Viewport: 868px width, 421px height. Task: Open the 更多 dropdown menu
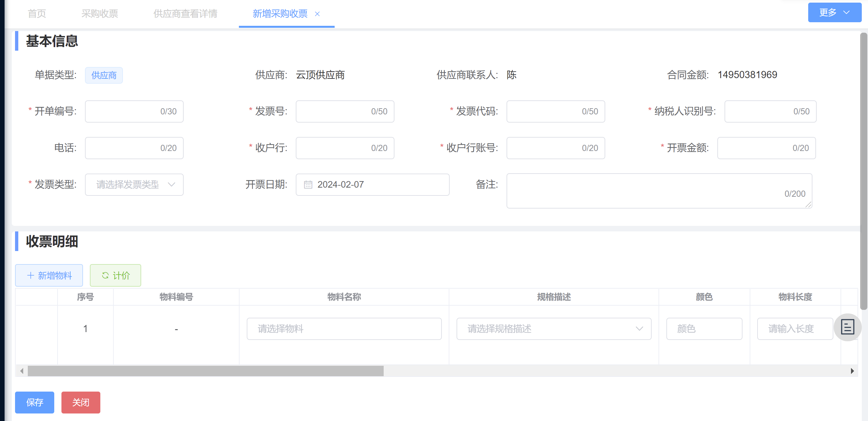[834, 12]
